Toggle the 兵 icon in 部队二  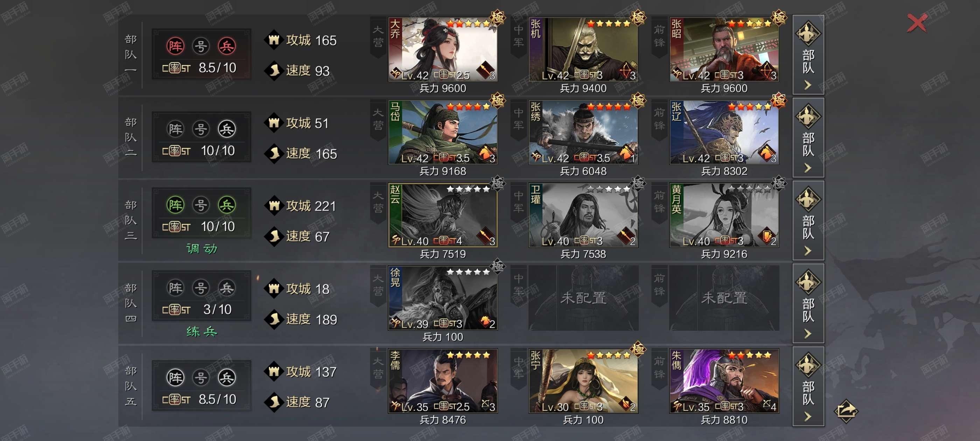click(227, 129)
